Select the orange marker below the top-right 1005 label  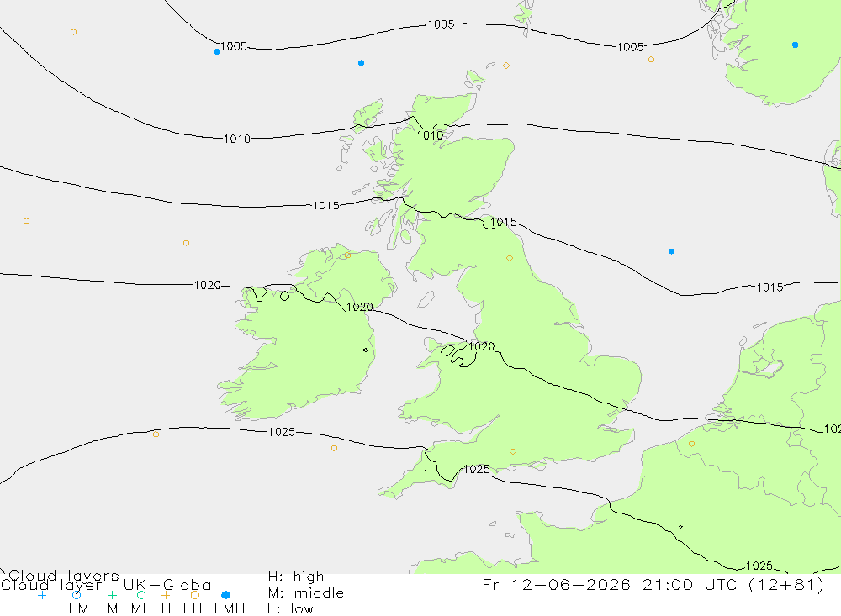tap(651, 60)
